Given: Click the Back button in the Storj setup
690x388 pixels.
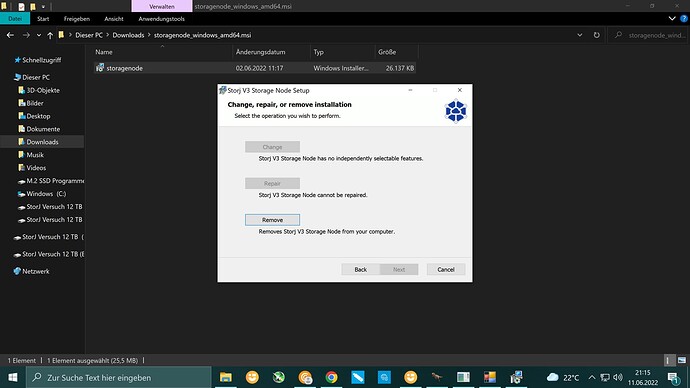Looking at the screenshot, I should click(x=360, y=269).
